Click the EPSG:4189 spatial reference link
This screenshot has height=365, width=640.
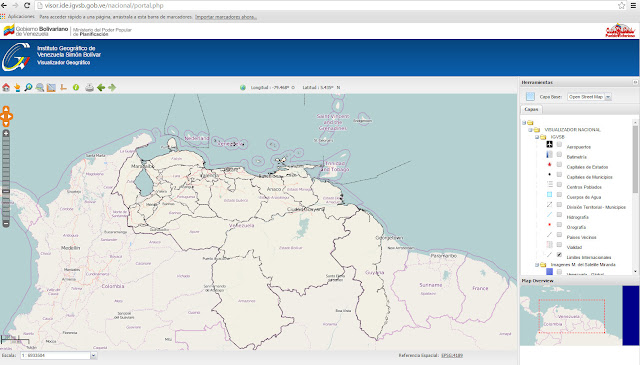tap(452, 356)
